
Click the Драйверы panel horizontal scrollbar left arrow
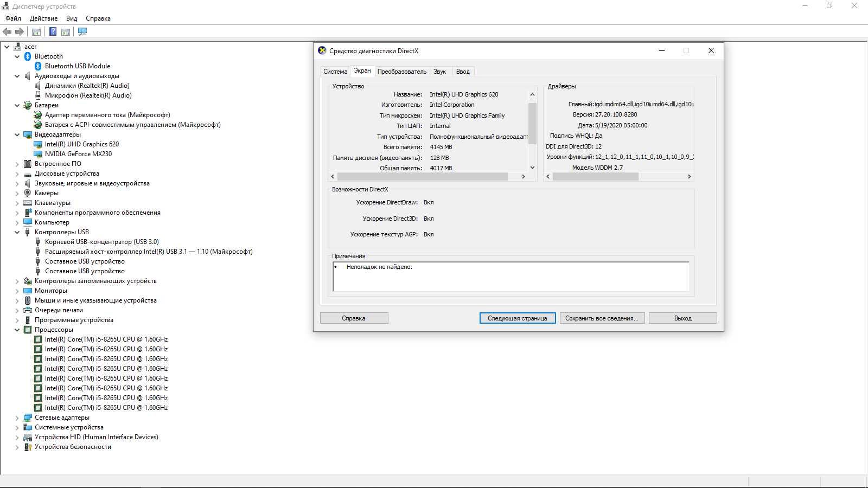tap(548, 177)
